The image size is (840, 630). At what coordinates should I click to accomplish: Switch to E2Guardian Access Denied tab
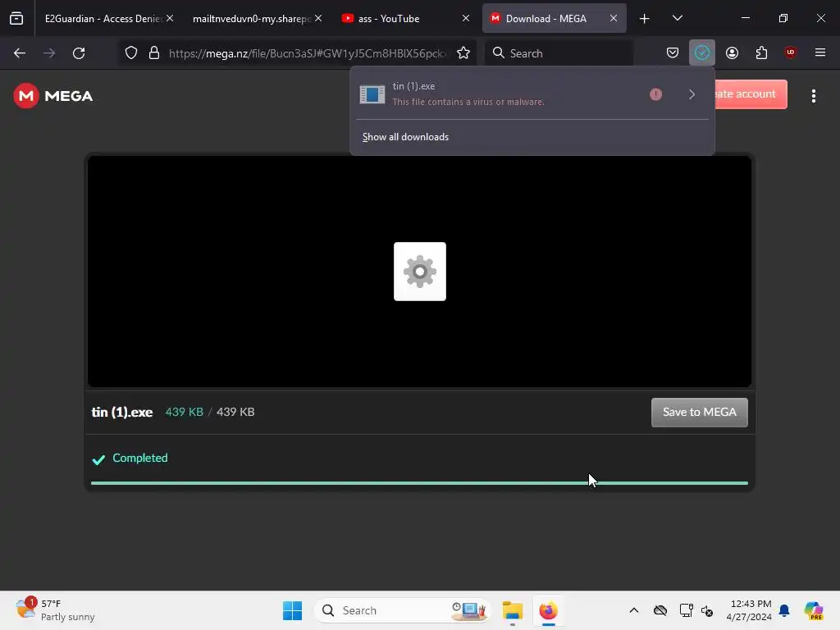[103, 18]
